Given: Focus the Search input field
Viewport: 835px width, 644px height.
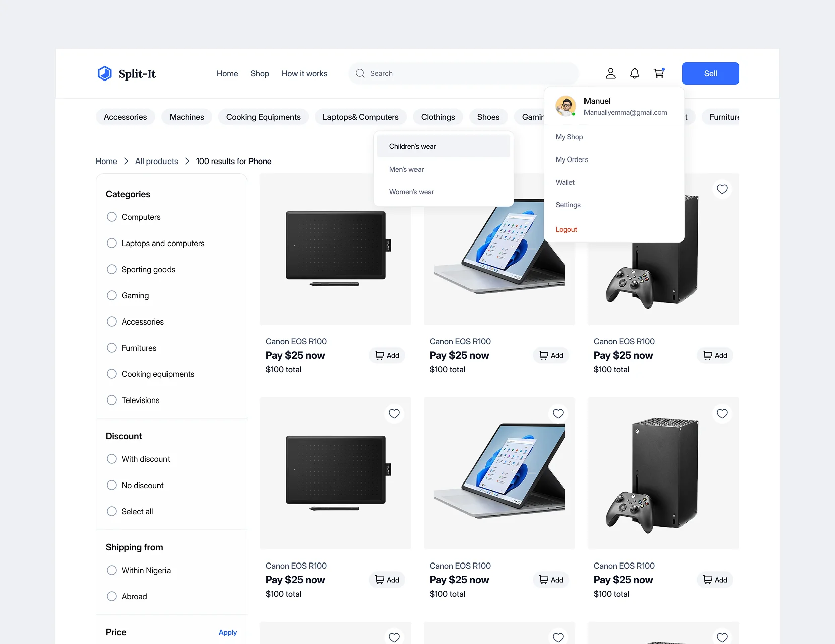Looking at the screenshot, I should (x=464, y=73).
